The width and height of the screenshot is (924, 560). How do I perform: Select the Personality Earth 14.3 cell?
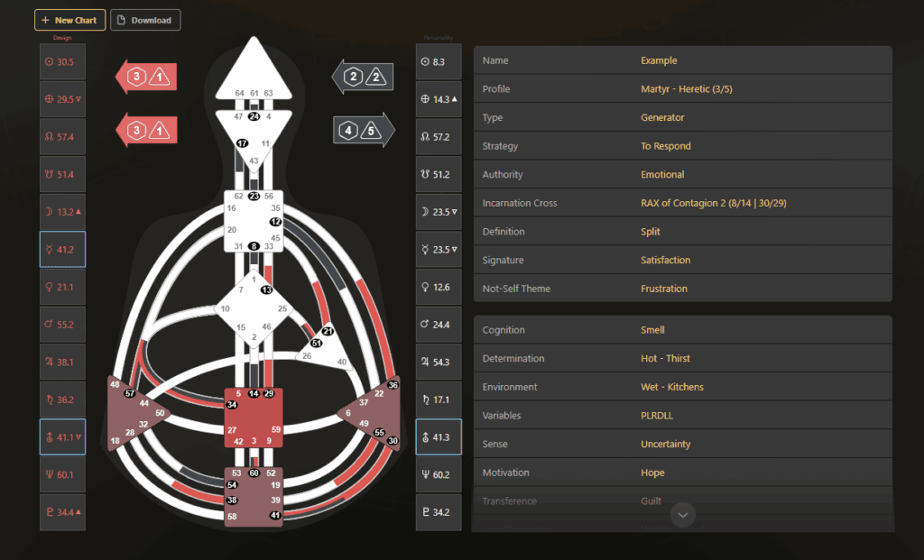coord(439,99)
